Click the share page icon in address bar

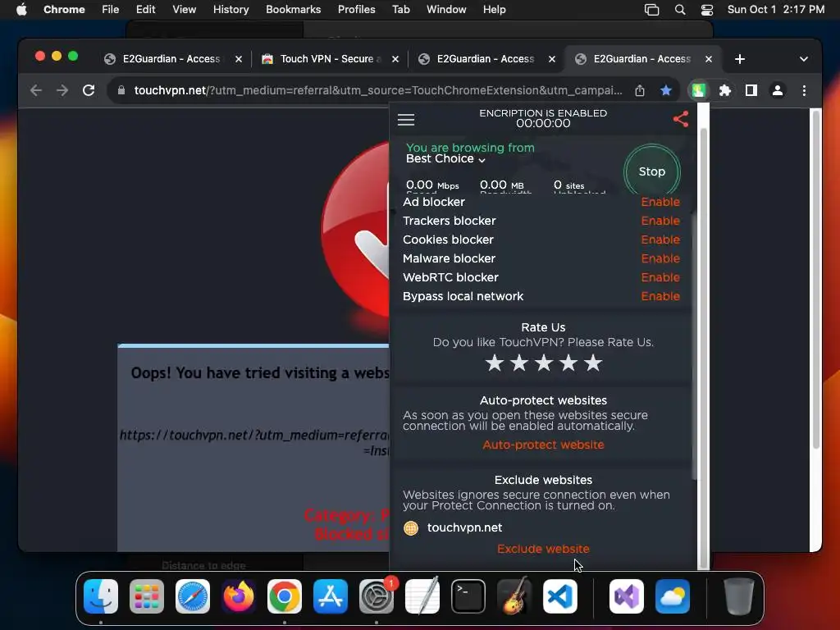tap(640, 90)
